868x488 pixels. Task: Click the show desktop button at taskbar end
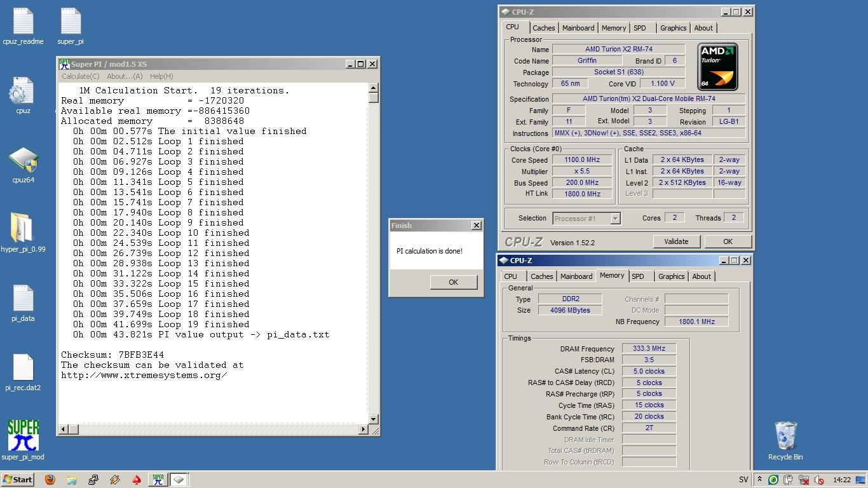tap(860, 480)
